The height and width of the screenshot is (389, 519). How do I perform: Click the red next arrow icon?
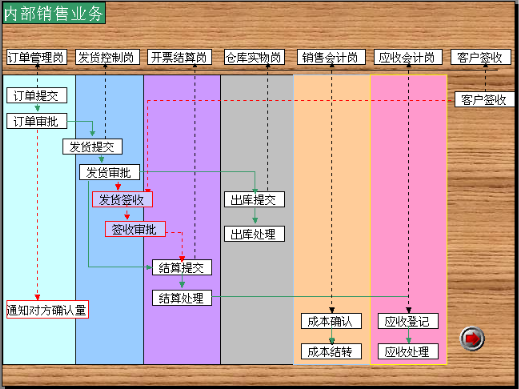[472, 339]
